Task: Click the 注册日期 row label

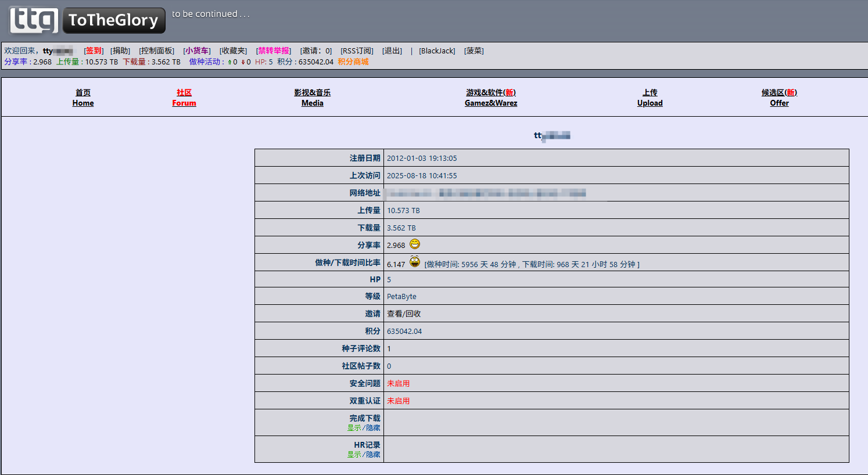Action: point(365,158)
